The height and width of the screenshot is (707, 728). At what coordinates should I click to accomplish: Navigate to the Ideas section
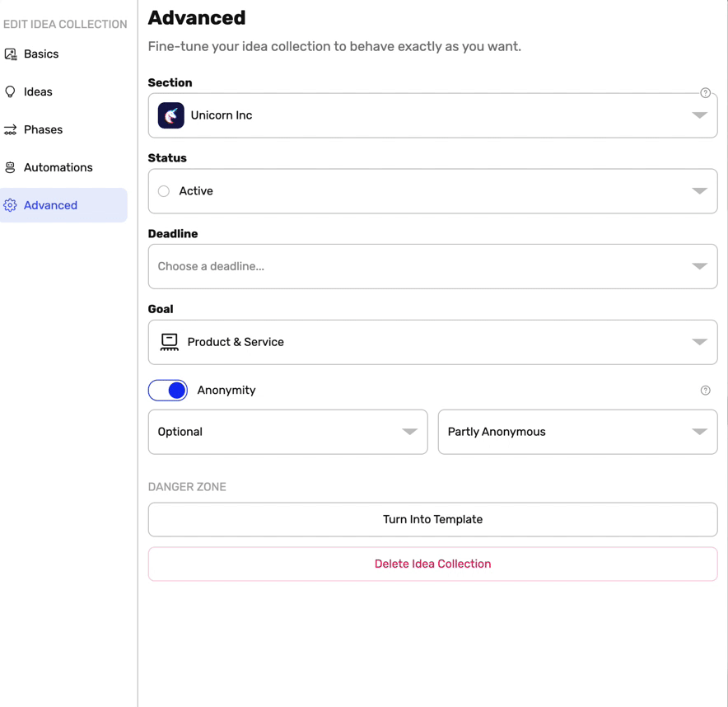pos(38,91)
